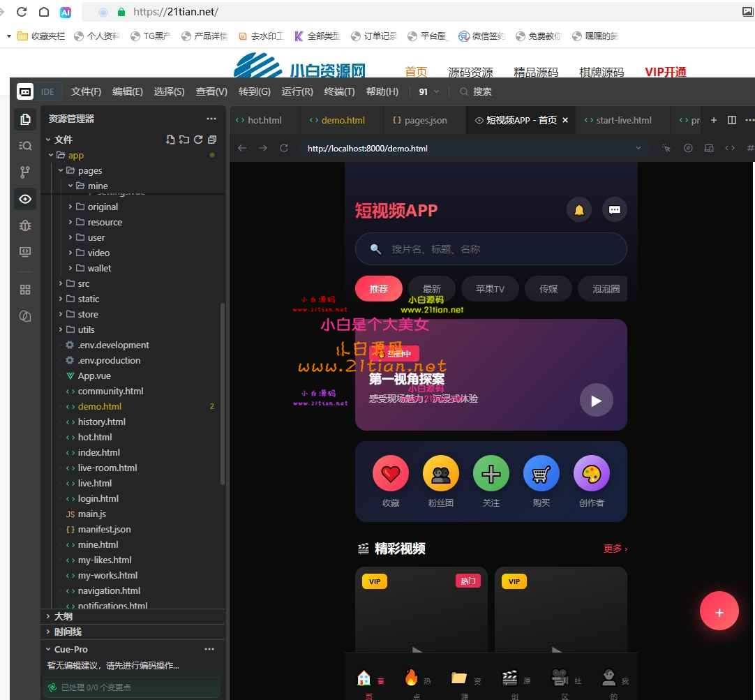The width and height of the screenshot is (755, 700).
Task: Open the debug bug icon in sidebar
Action: point(25,225)
